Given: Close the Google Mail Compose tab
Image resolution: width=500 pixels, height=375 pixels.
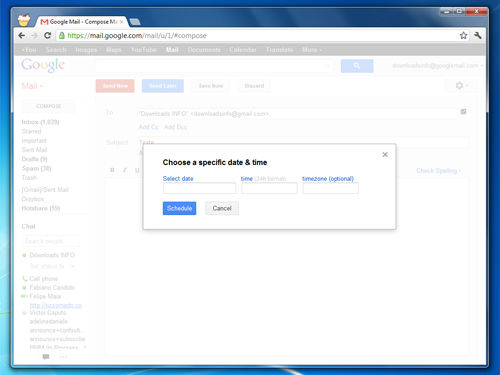Looking at the screenshot, I should pos(121,22).
